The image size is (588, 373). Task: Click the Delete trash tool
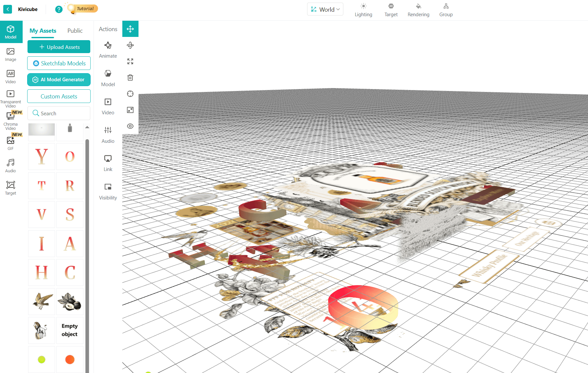click(130, 78)
